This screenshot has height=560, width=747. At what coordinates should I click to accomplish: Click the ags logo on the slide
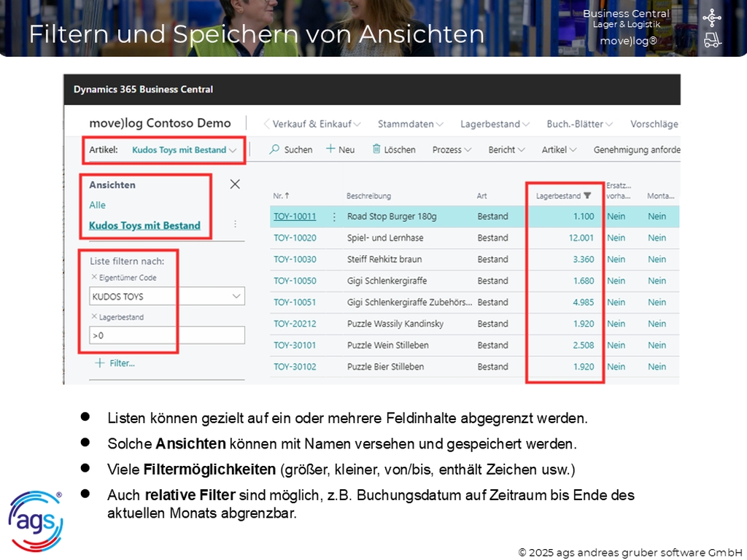click(36, 521)
